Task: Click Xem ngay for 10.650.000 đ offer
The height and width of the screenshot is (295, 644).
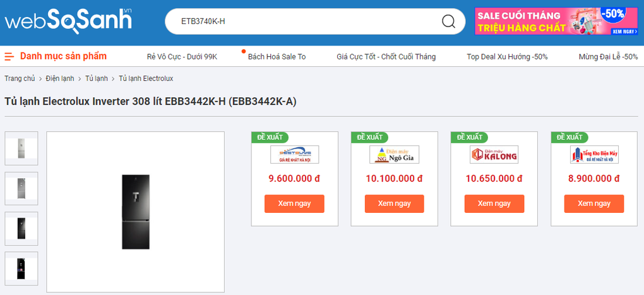Action: (494, 204)
